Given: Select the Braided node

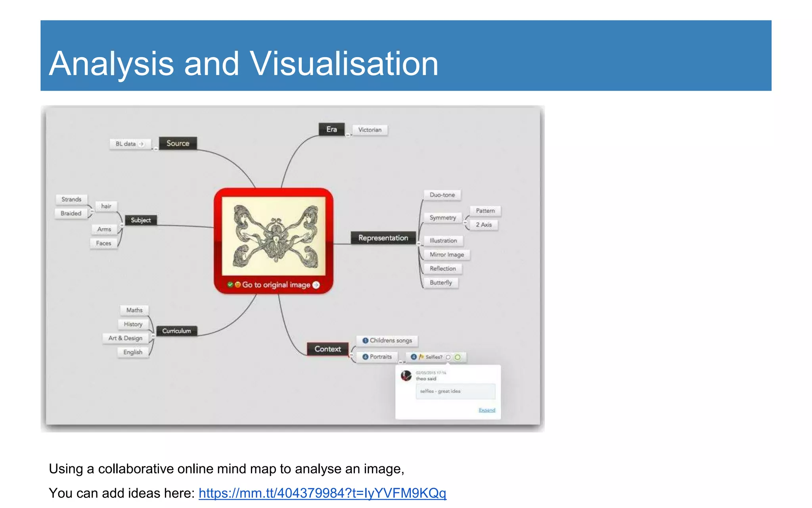Looking at the screenshot, I should click(x=71, y=213).
